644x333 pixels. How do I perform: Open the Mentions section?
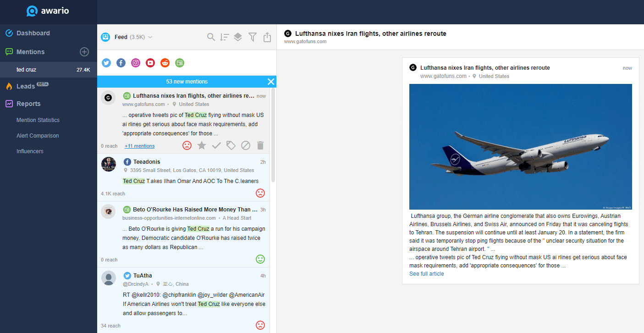click(x=30, y=52)
